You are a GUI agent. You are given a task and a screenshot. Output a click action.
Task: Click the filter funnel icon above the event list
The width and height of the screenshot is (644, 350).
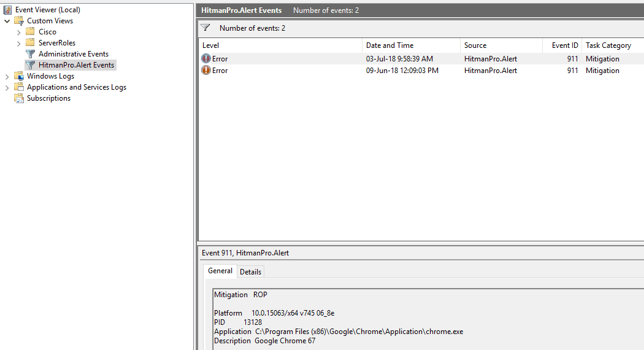(205, 28)
